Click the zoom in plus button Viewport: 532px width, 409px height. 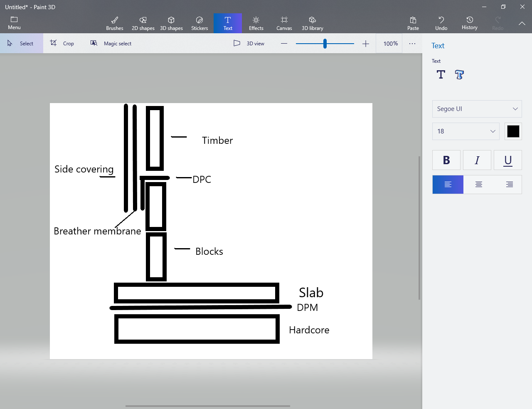coord(366,44)
